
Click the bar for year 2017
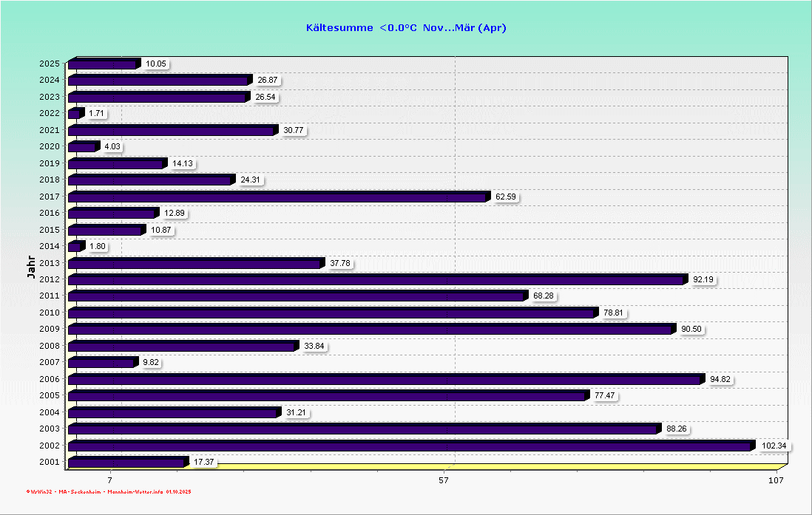click(x=280, y=197)
